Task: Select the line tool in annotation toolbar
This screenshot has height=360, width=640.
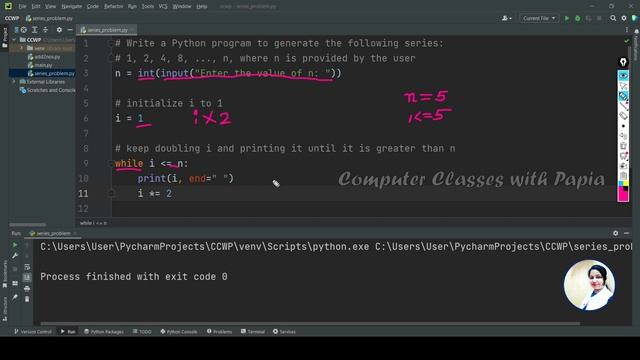Action: coord(623,106)
